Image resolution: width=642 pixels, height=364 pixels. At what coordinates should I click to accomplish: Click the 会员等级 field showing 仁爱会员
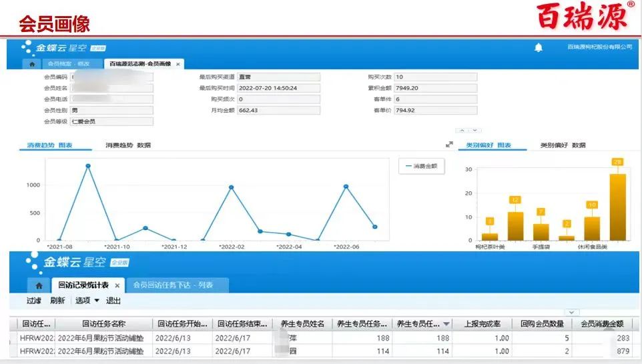pyautogui.click(x=111, y=121)
